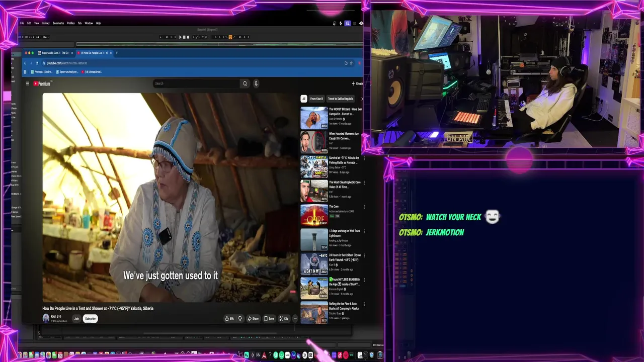
Task: Arm recording with the DAW record button
Action: tap(188, 37)
